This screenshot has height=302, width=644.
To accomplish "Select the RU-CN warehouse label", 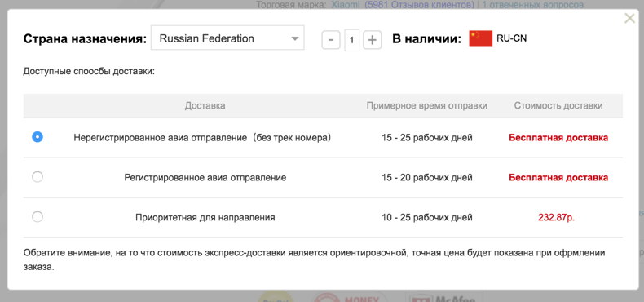I will pos(511,38).
